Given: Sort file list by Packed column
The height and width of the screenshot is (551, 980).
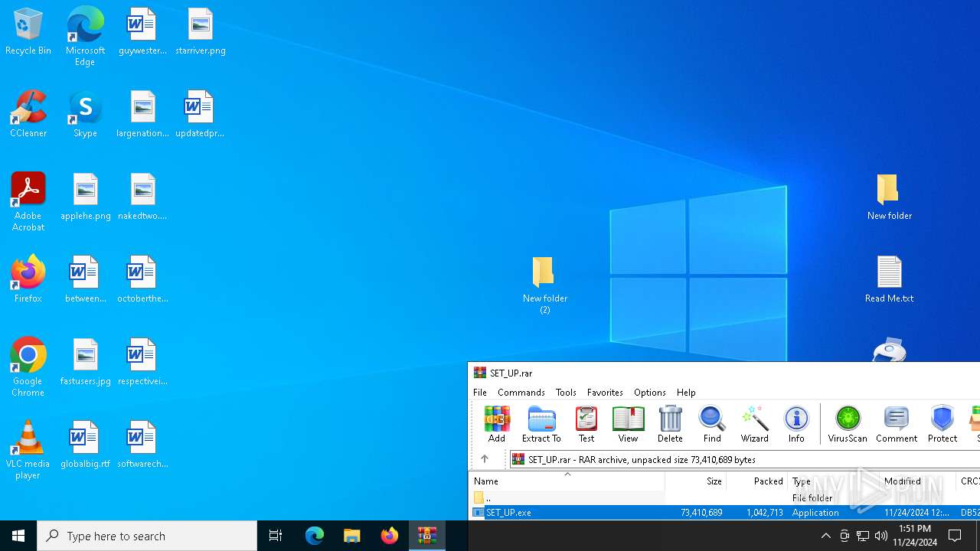Looking at the screenshot, I should coord(757,481).
